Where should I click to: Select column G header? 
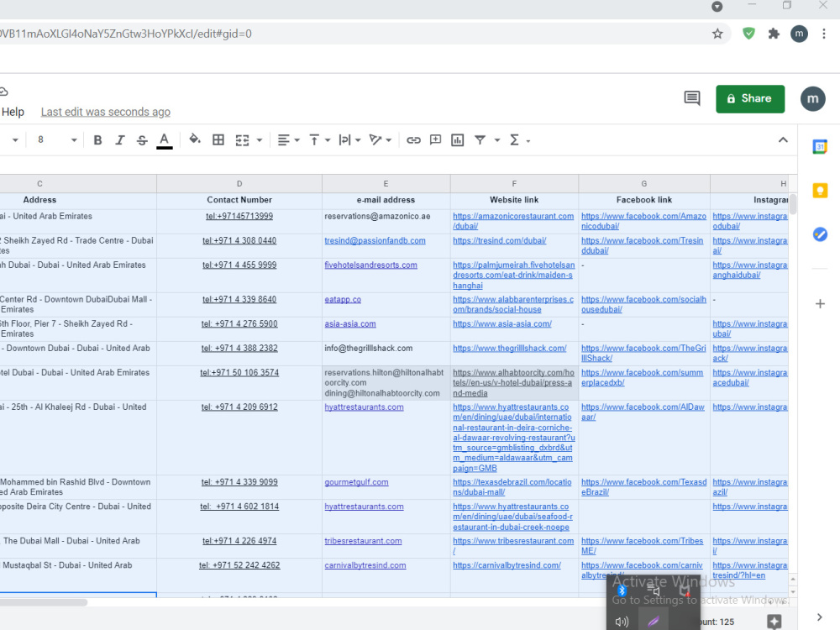coord(644,184)
